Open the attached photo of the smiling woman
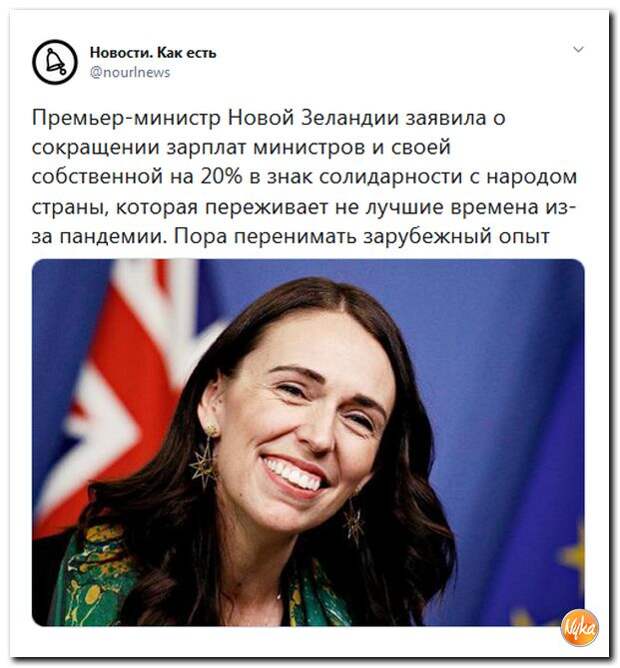 [x=308, y=442]
